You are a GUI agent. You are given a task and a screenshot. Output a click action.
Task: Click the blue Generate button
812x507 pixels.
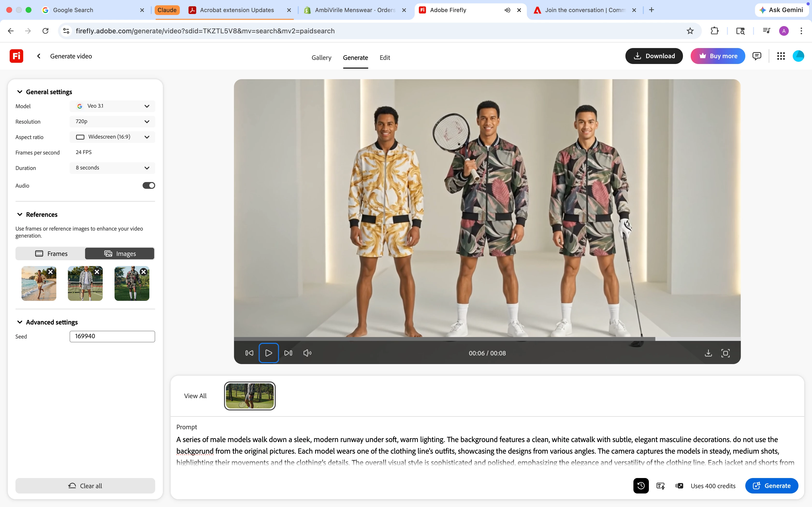(771, 486)
